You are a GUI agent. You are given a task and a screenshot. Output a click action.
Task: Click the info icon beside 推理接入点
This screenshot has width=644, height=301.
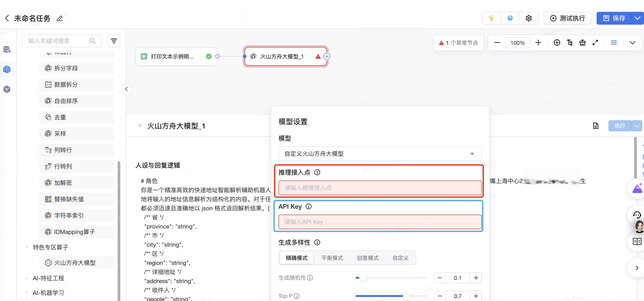point(317,173)
